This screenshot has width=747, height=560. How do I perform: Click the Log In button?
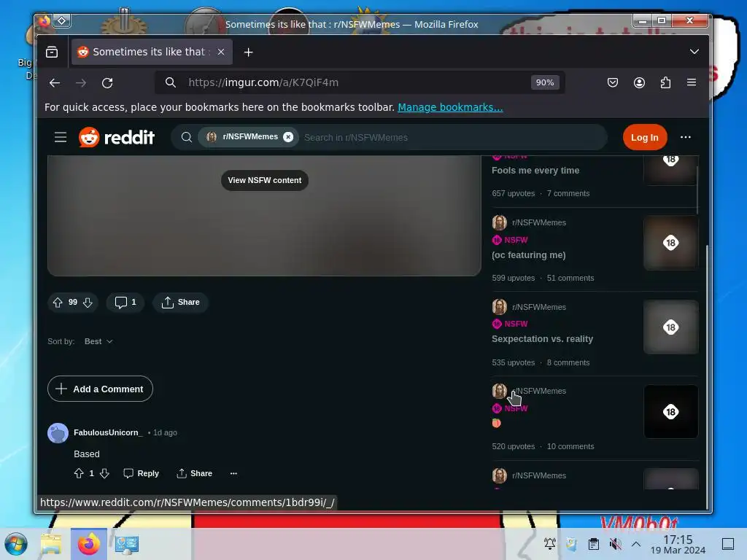[x=645, y=137]
